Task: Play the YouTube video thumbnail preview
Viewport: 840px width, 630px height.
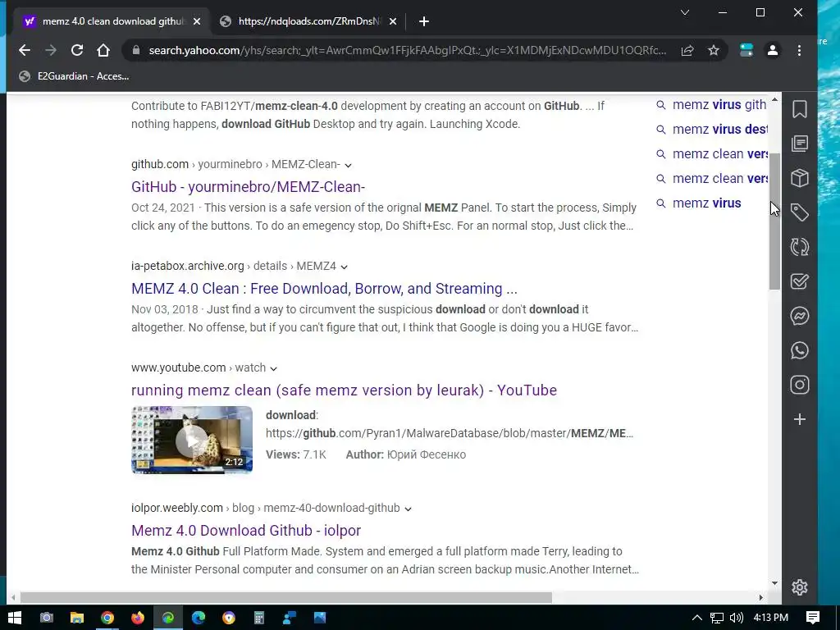Action: click(x=192, y=440)
